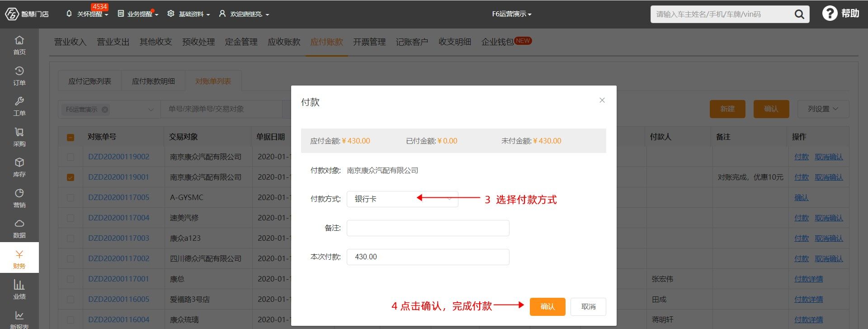Switch to 应收账款 tab
The image size is (868, 329).
coord(284,42)
